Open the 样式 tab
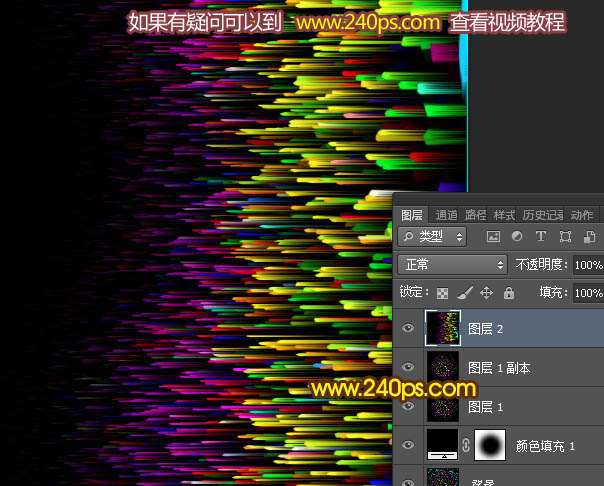This screenshot has width=604, height=486. click(x=504, y=215)
